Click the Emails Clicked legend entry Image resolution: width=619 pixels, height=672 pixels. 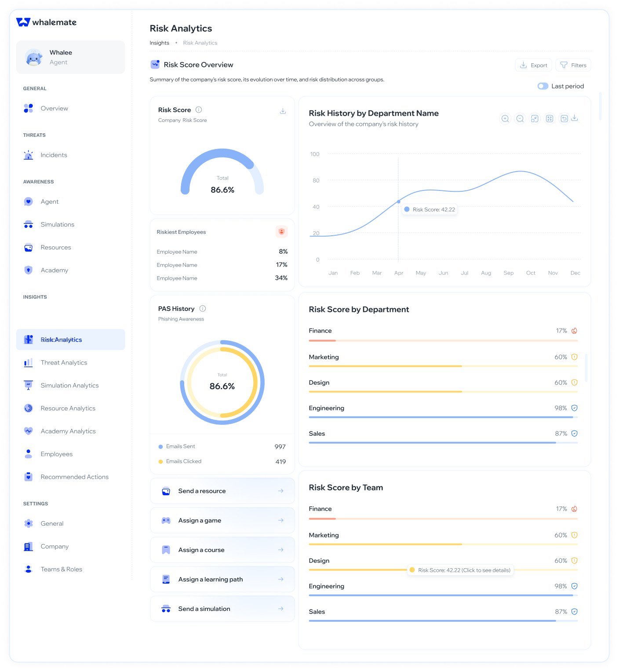coord(180,461)
